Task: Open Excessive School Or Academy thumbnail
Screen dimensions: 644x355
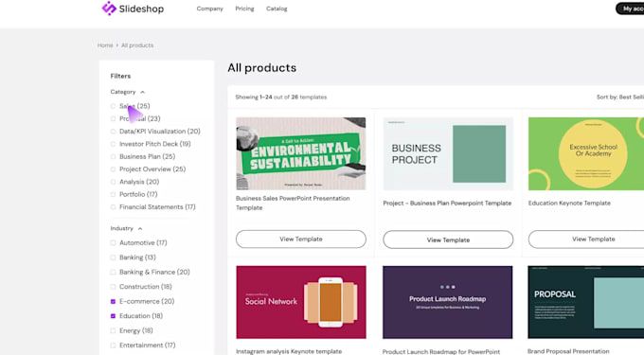Action: pyautogui.click(x=586, y=153)
